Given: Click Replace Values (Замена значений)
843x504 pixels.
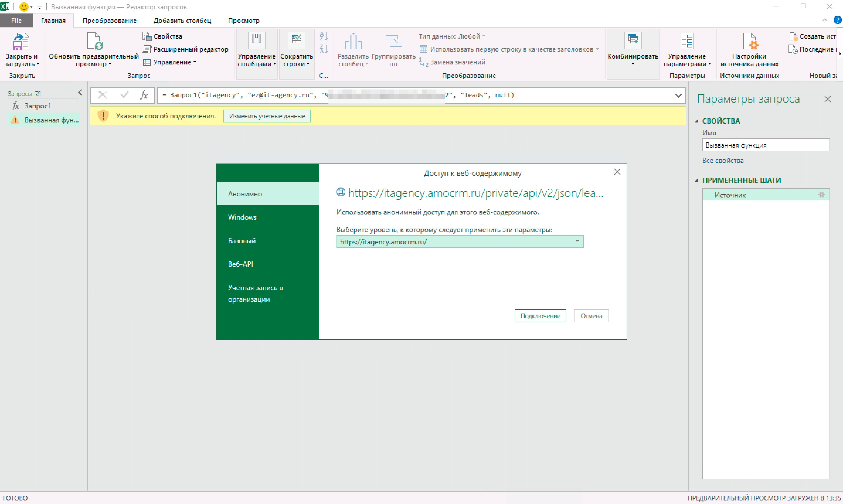Looking at the screenshot, I should tap(452, 62).
